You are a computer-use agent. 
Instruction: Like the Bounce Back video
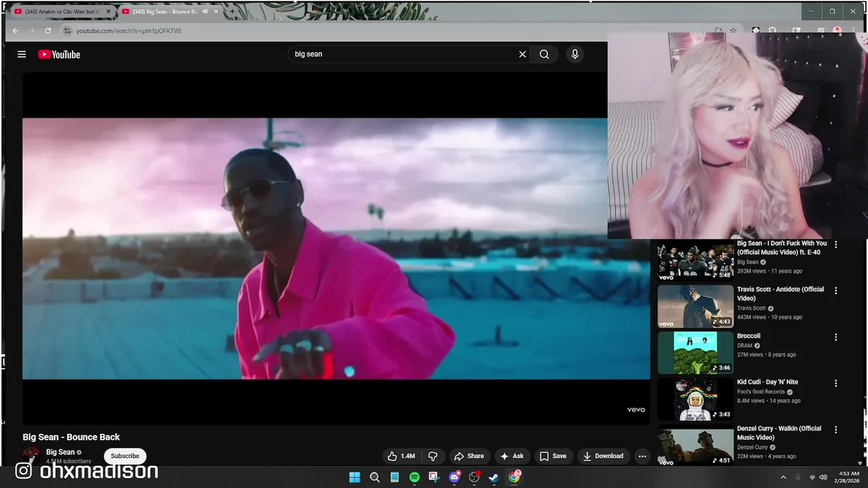[x=401, y=456]
